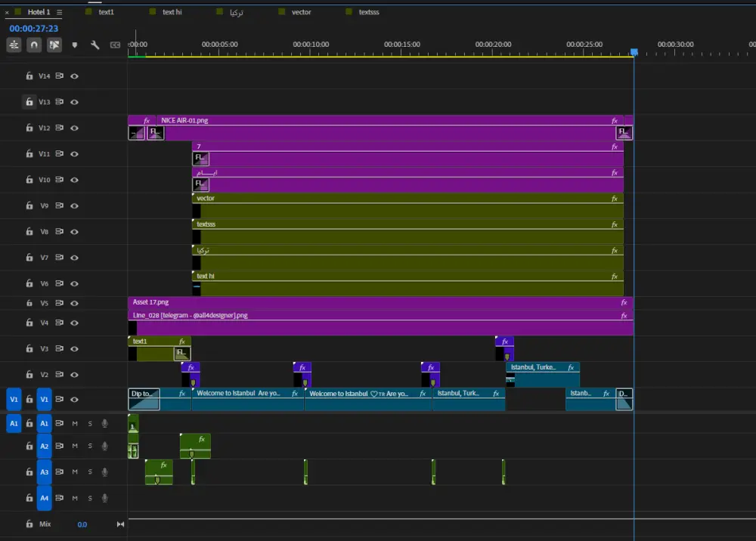This screenshot has height=541, width=756.
Task: Hide track V12 with eye icon
Action: 74,128
